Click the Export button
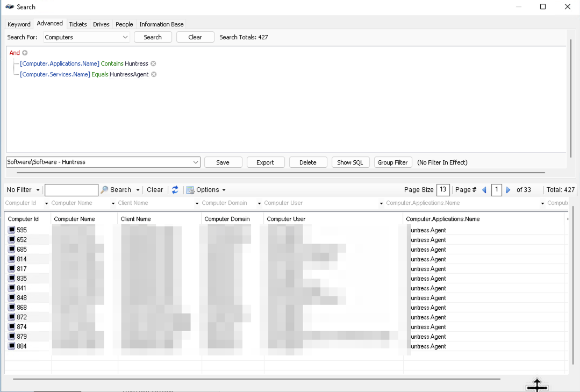The height and width of the screenshot is (392, 580). tap(265, 162)
